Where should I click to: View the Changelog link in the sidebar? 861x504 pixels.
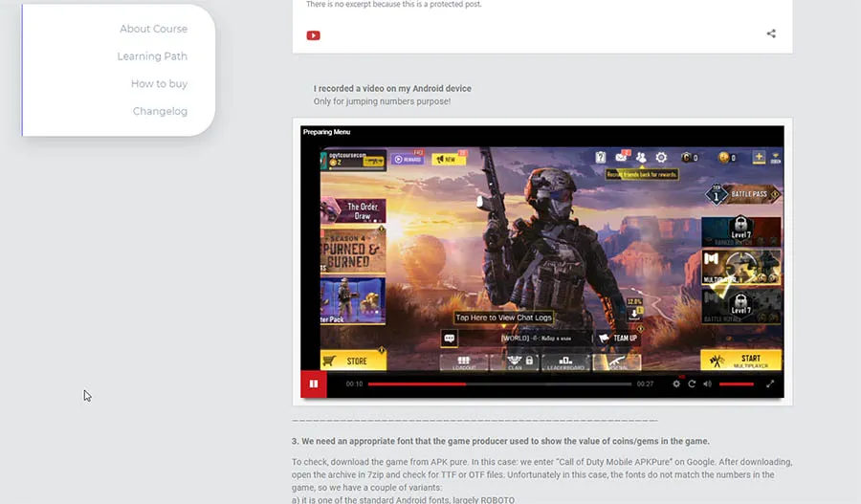coord(160,111)
